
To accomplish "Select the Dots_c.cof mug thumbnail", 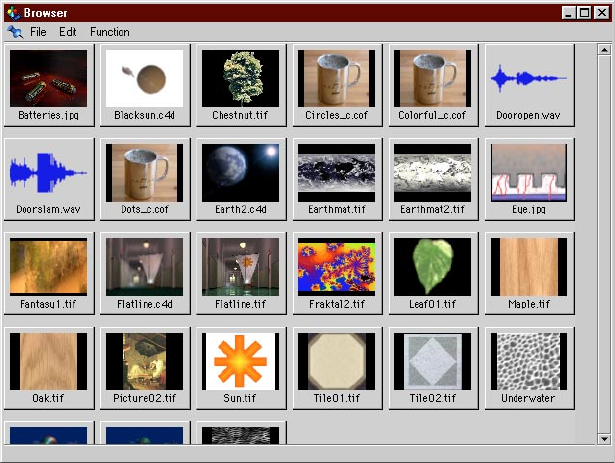I will [x=144, y=173].
